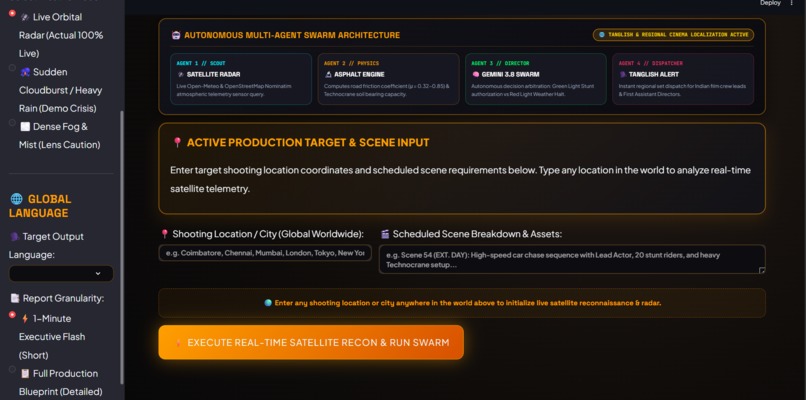Screen dimensions: 806x400
Task: Click fog icon beside Dense Fog & Mist
Action: (25, 126)
